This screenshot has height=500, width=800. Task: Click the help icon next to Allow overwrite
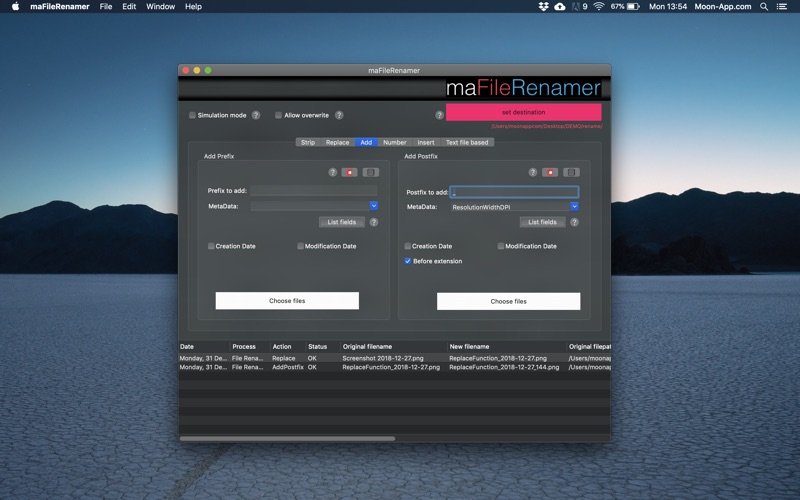coord(339,115)
